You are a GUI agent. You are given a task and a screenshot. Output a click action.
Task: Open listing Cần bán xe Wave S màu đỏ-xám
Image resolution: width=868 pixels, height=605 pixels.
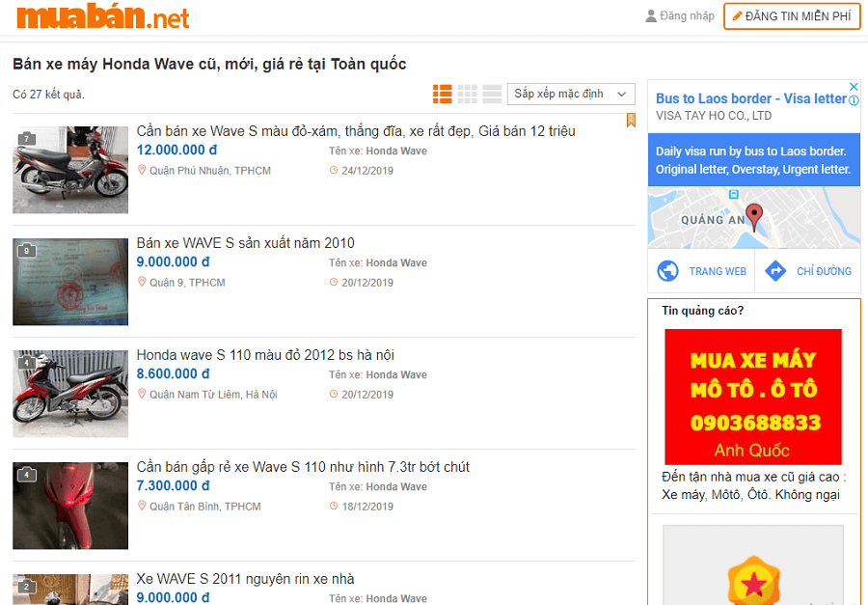click(x=356, y=131)
